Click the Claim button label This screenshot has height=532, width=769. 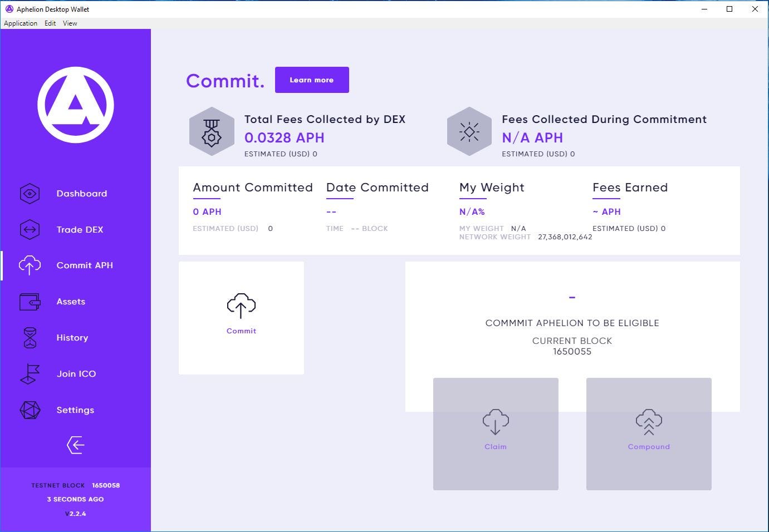pos(496,446)
